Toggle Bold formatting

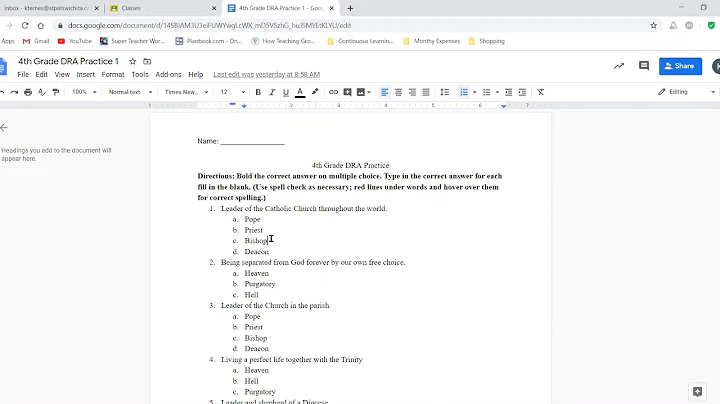[x=258, y=92]
